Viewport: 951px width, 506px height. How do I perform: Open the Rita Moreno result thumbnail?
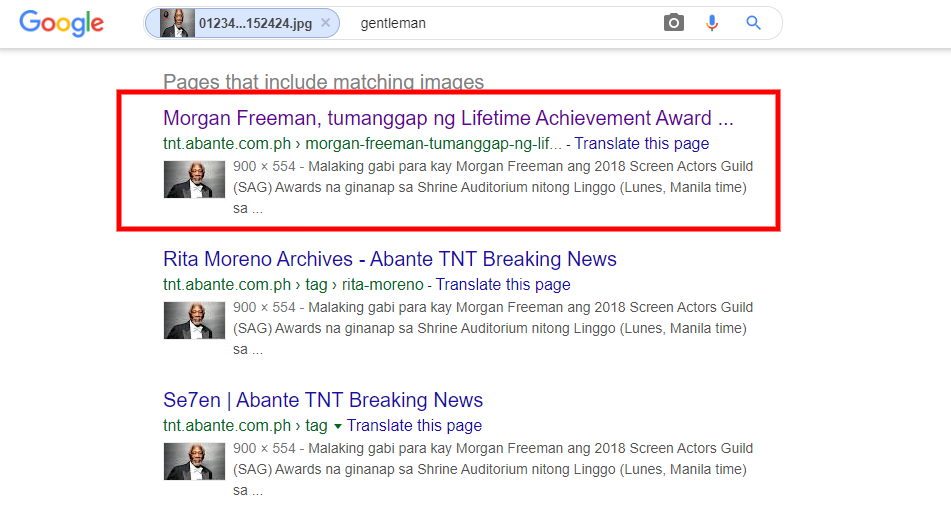194,320
